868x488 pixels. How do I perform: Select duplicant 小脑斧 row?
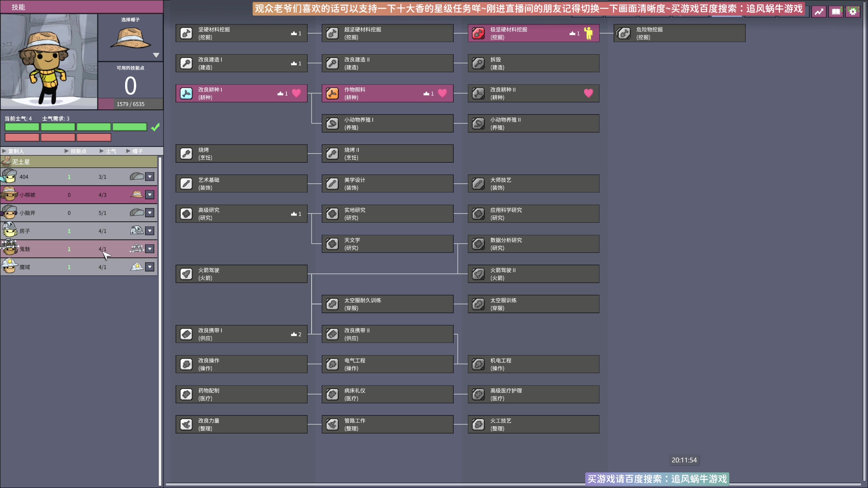79,213
